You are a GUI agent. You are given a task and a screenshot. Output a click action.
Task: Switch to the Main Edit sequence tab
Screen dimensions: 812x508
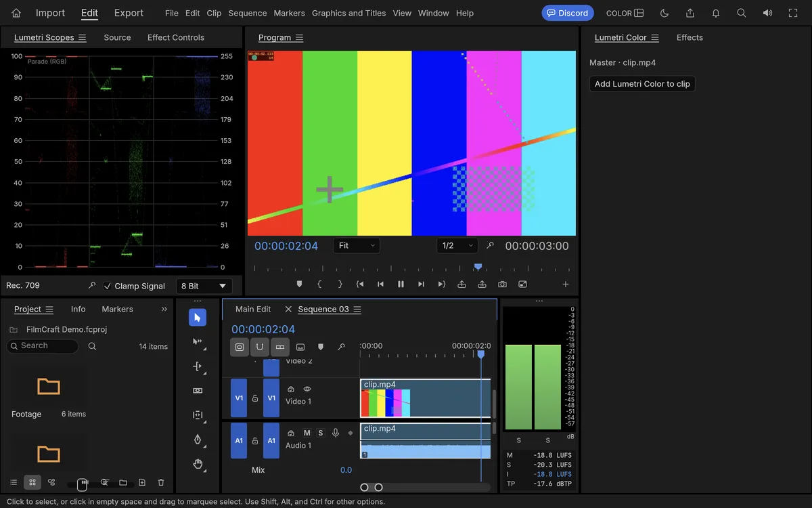[253, 309]
